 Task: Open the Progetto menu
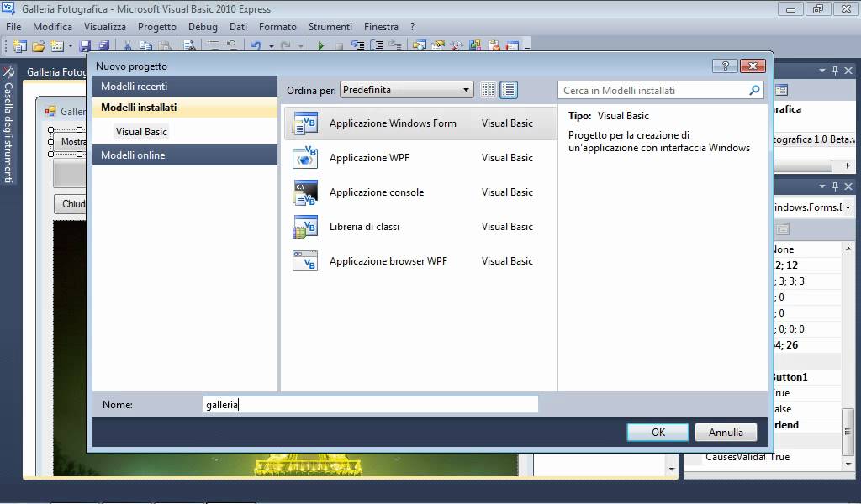click(x=157, y=26)
